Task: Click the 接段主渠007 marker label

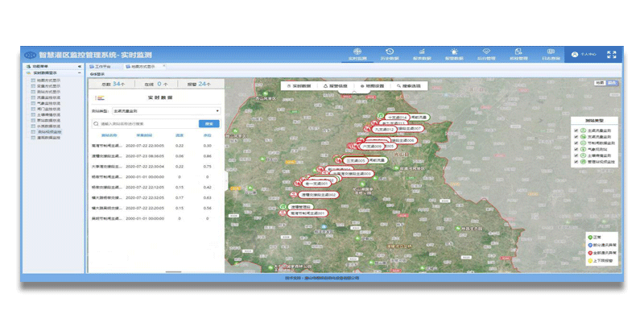Action: pos(410,129)
